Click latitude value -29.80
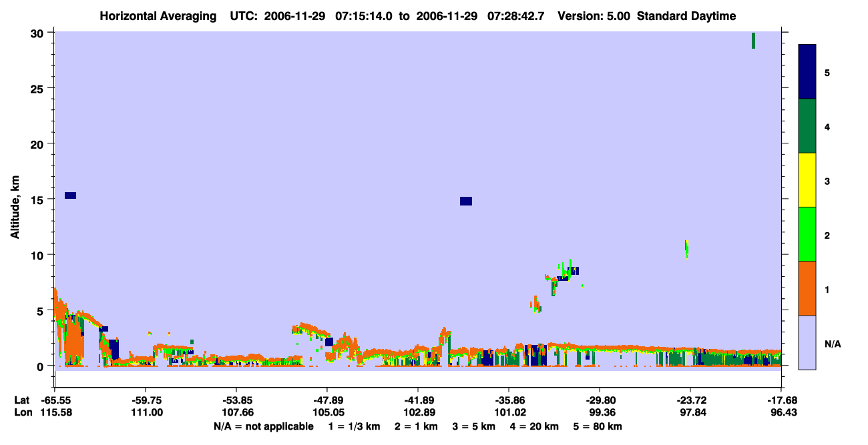Image resolution: width=868 pixels, height=445 pixels. click(x=600, y=400)
